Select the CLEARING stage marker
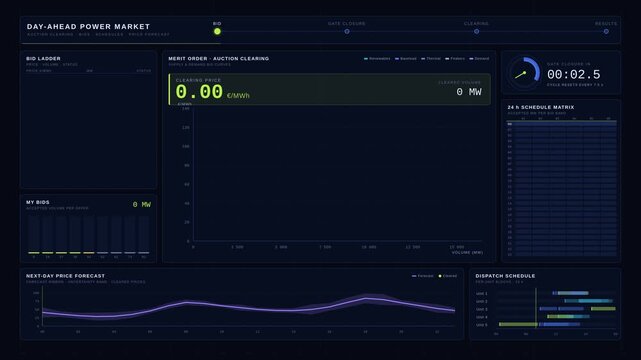 (x=476, y=31)
